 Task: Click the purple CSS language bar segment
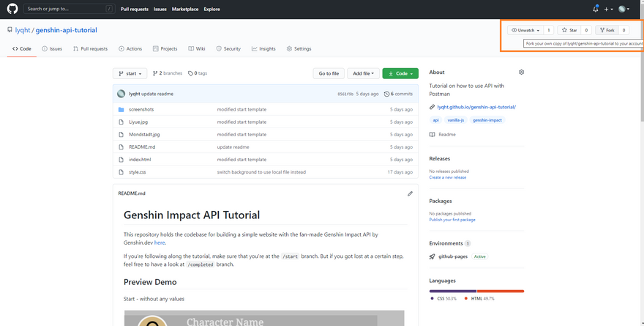click(x=453, y=291)
